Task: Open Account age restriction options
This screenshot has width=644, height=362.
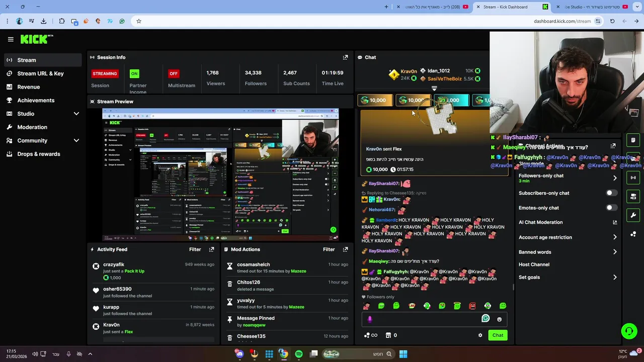Action: (x=568, y=237)
